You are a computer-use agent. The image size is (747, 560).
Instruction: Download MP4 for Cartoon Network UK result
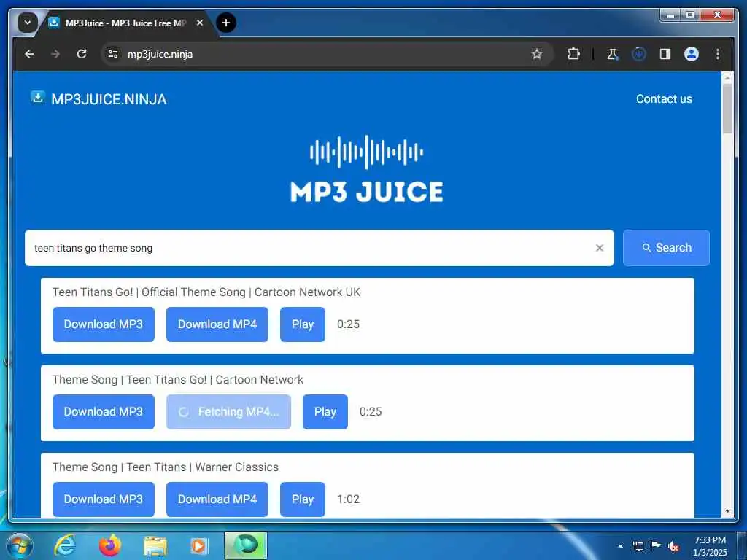coord(217,324)
